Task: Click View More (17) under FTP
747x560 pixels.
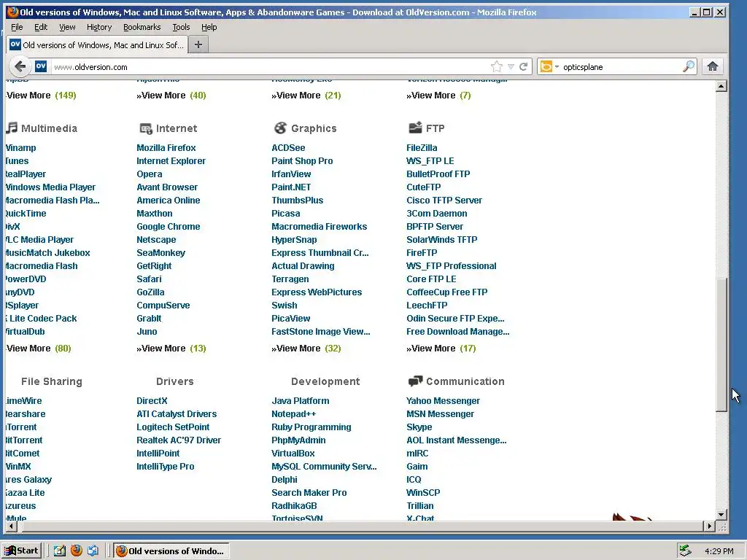Action: tap(441, 348)
